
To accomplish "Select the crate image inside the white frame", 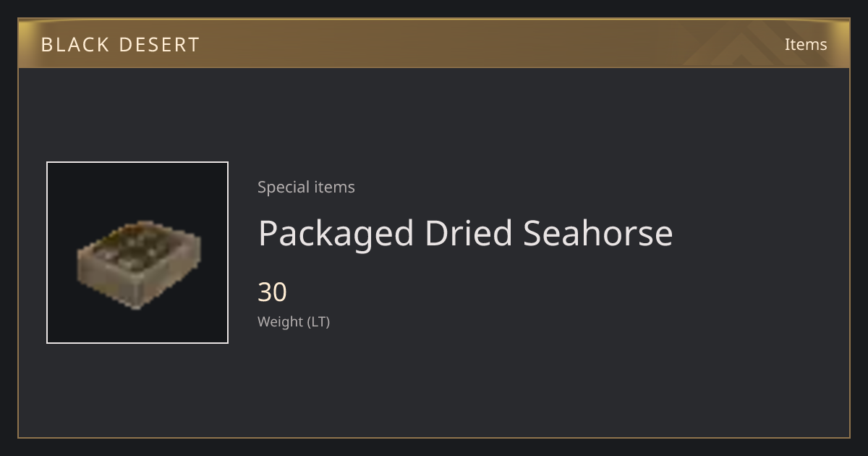I will coord(139,264).
